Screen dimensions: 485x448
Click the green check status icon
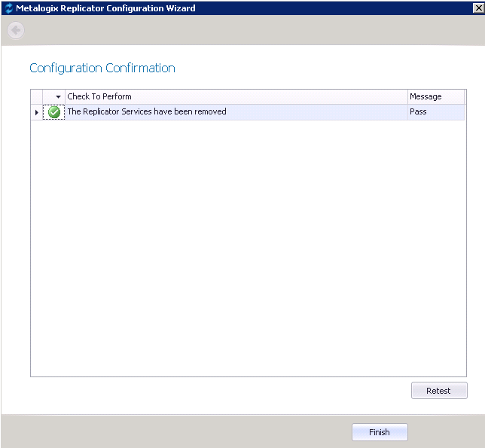click(54, 112)
